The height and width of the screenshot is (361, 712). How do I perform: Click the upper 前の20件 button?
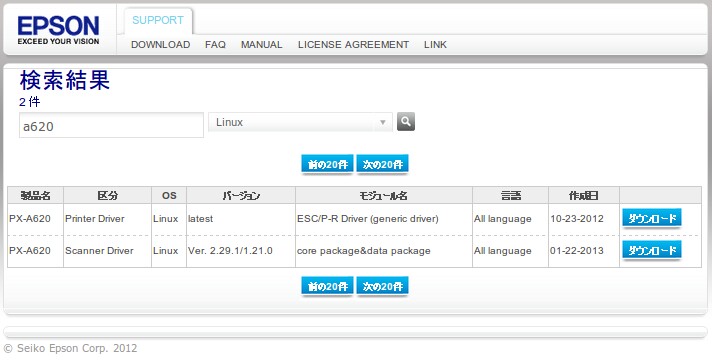click(x=327, y=164)
